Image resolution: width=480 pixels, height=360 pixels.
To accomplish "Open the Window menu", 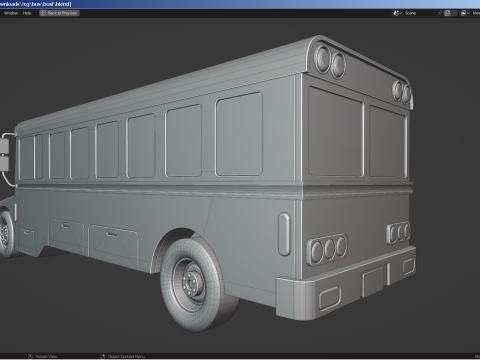I will tap(11, 13).
